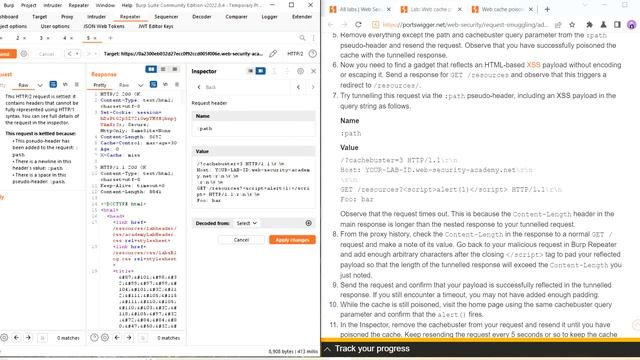Switch to JWT Editor Keys tab

[156, 26]
